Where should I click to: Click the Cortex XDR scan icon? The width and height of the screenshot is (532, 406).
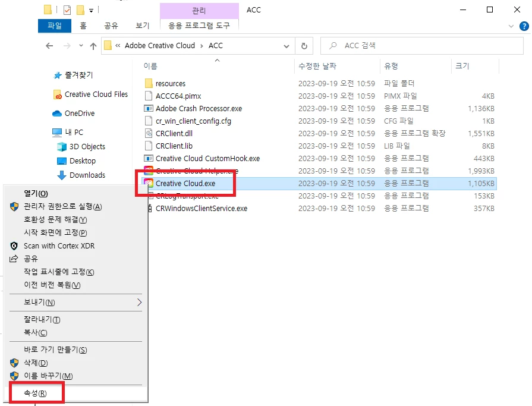(x=14, y=246)
